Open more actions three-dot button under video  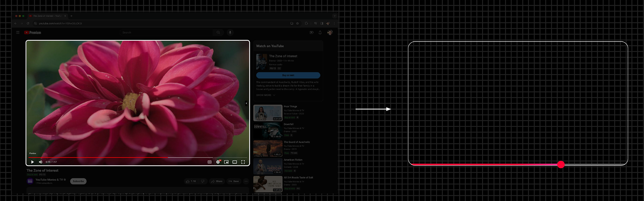(246, 181)
